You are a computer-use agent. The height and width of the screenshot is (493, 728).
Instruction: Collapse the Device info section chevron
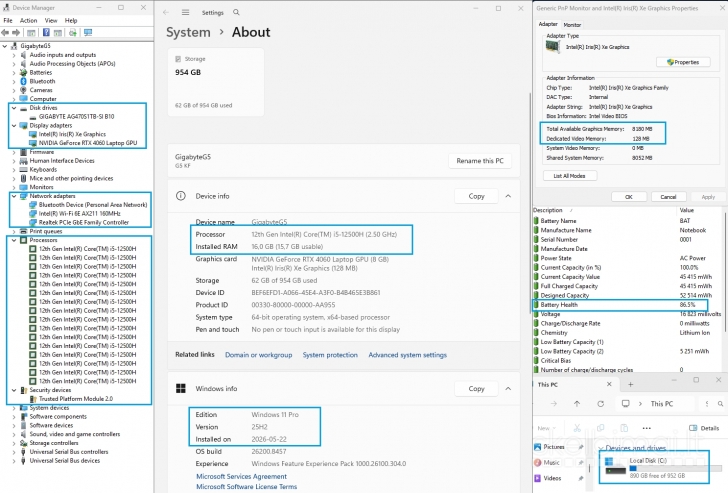tap(508, 196)
